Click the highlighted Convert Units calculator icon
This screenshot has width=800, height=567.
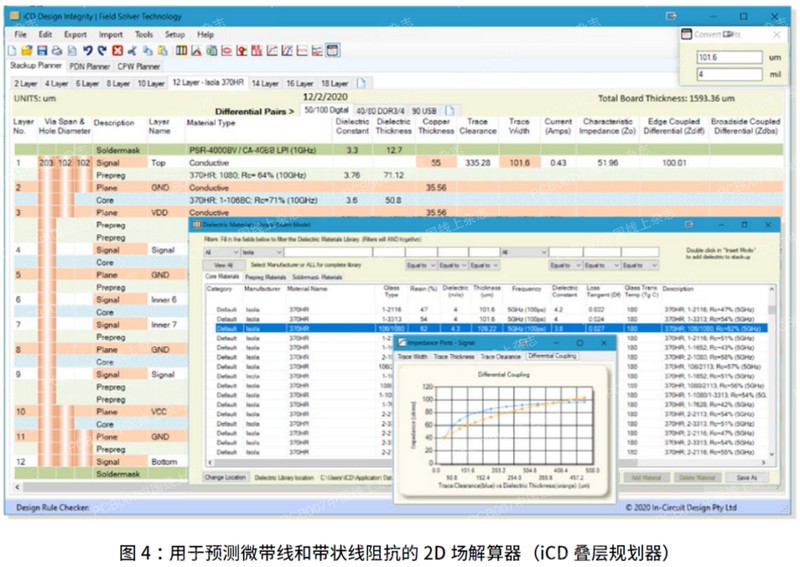pyautogui.click(x=333, y=51)
